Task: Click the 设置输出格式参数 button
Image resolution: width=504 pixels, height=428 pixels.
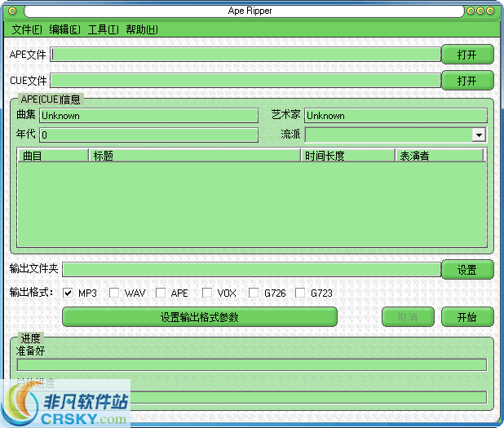Action: 200,317
